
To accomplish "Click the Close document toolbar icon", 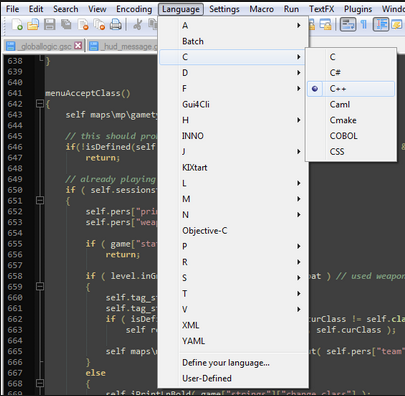I will pyautogui.click(x=83, y=25).
